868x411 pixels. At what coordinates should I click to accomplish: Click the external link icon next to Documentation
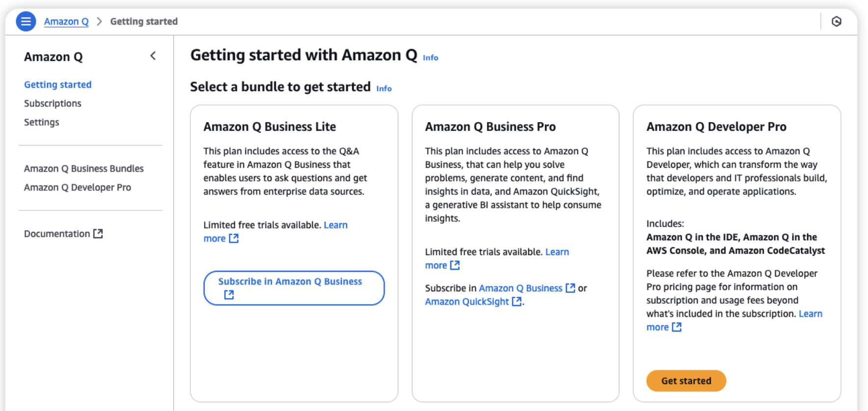pyautogui.click(x=99, y=233)
